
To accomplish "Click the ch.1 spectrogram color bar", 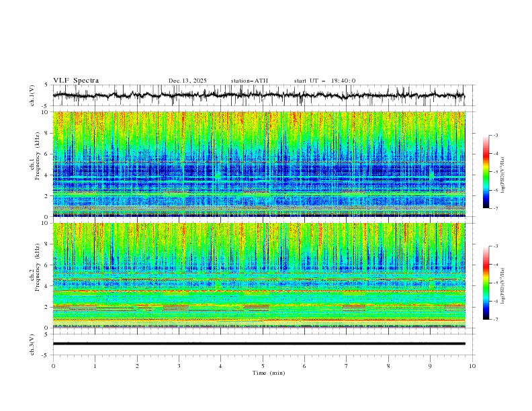I will [x=486, y=172].
